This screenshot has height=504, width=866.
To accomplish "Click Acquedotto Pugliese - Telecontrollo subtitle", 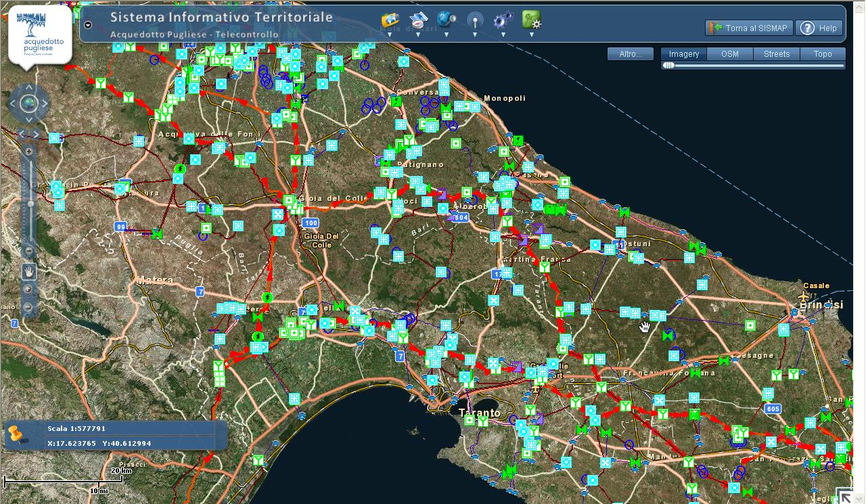I will point(194,34).
